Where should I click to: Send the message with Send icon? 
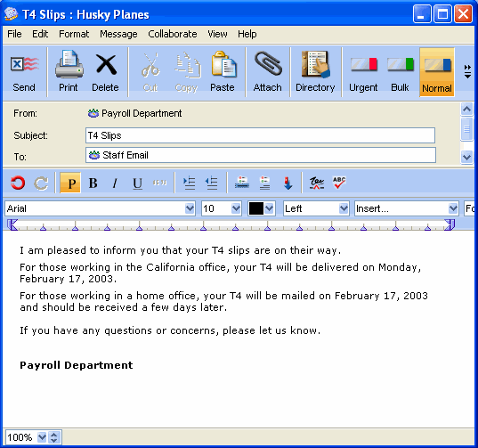[24, 72]
